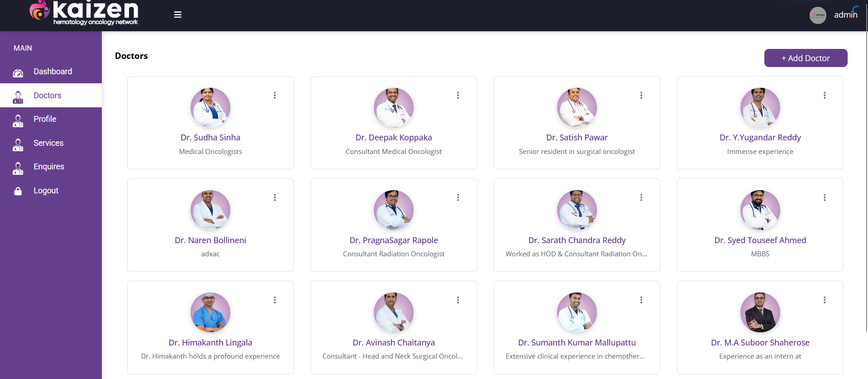The width and height of the screenshot is (868, 379).
Task: Click the name Dr. Sumanth Kumar Mallupattu
Action: click(577, 342)
